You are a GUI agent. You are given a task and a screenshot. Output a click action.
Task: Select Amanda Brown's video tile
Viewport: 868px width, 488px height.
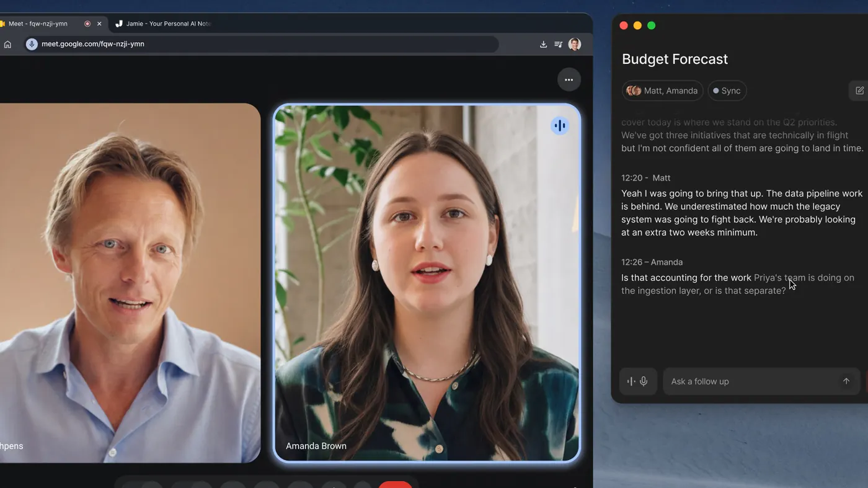tap(427, 283)
